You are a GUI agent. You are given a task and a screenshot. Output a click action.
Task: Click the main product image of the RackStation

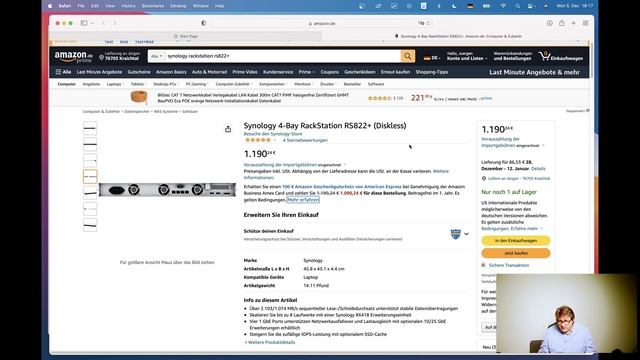(167, 190)
